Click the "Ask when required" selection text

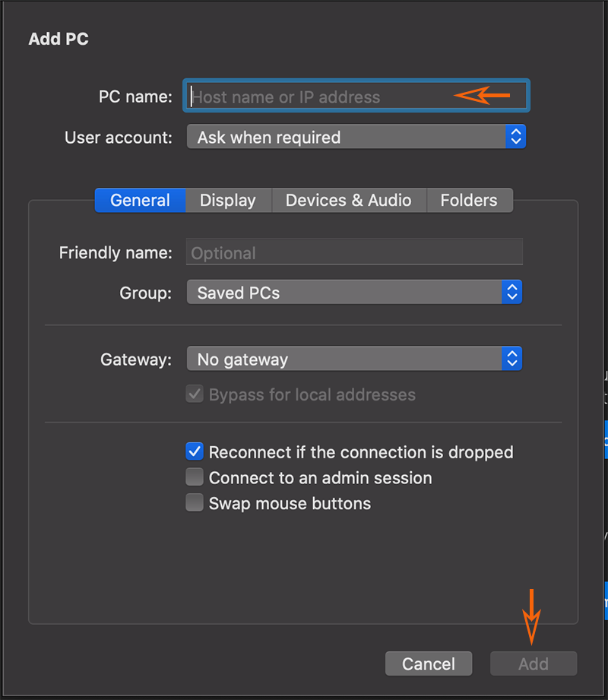tap(270, 137)
